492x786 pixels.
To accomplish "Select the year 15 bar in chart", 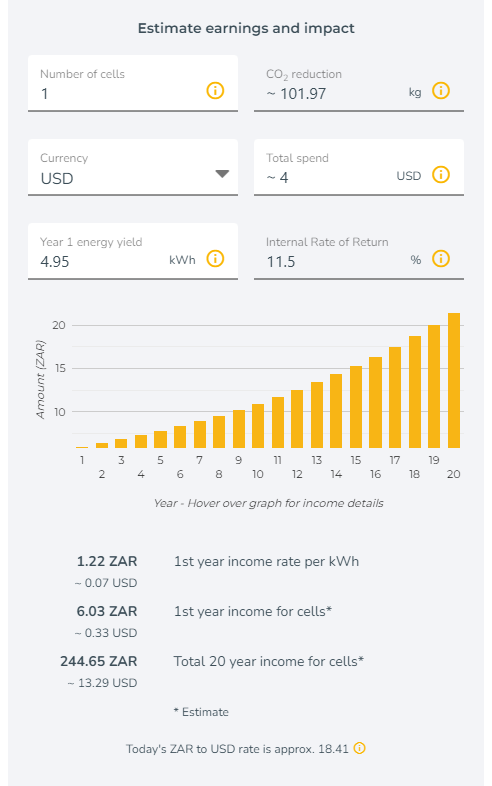I will click(x=356, y=407).
